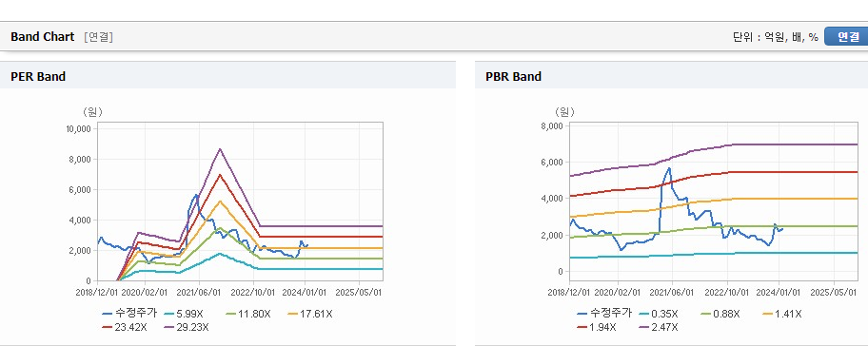Click 2024/01/01 x-axis label in PER Band
Viewport: 868px width, 346px height.
pos(305,292)
